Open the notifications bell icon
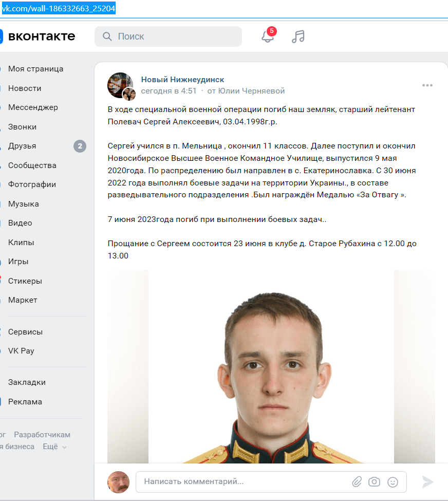448x501 pixels. coord(268,36)
